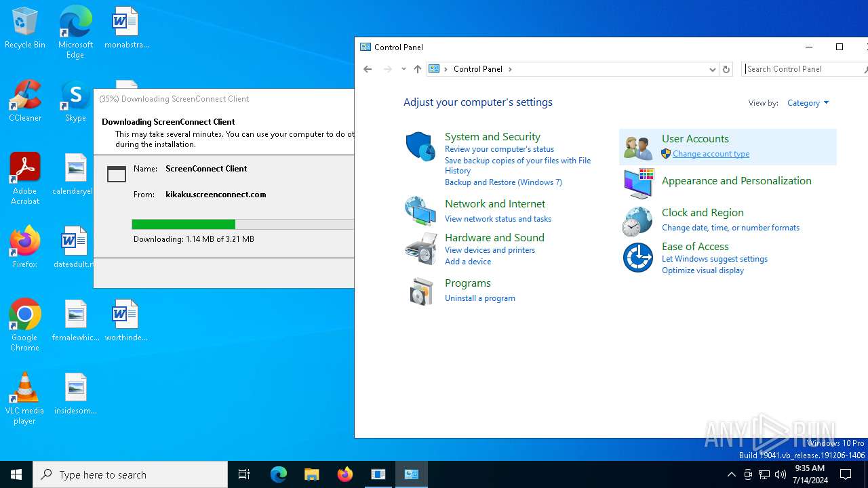Open the System and Security heading

(492, 137)
